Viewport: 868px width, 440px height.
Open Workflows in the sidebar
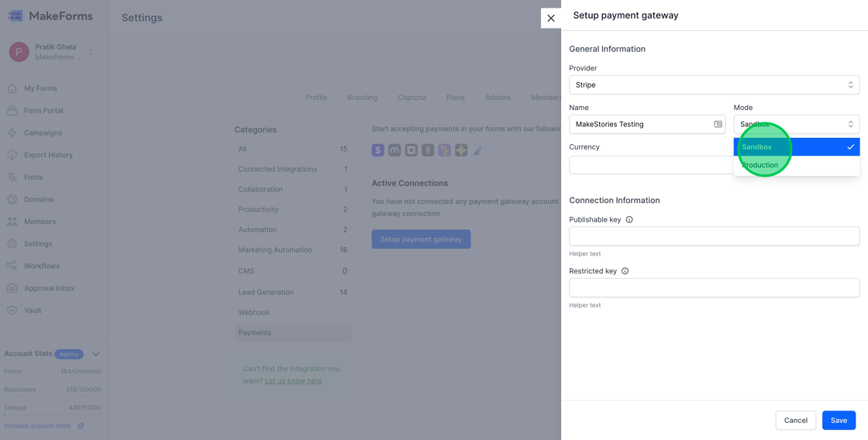41,266
